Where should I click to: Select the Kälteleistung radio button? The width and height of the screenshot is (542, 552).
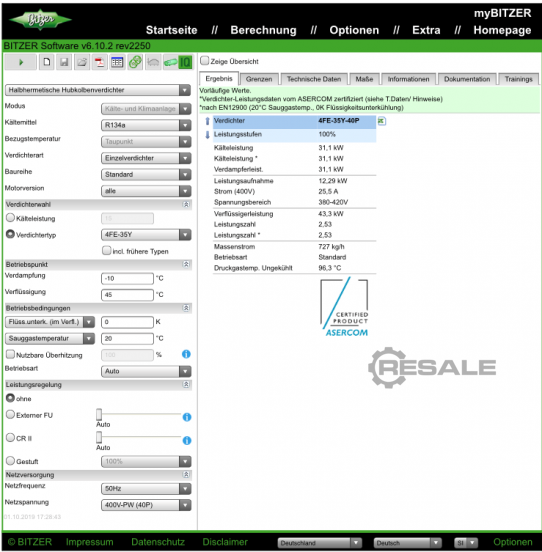(x=10, y=218)
